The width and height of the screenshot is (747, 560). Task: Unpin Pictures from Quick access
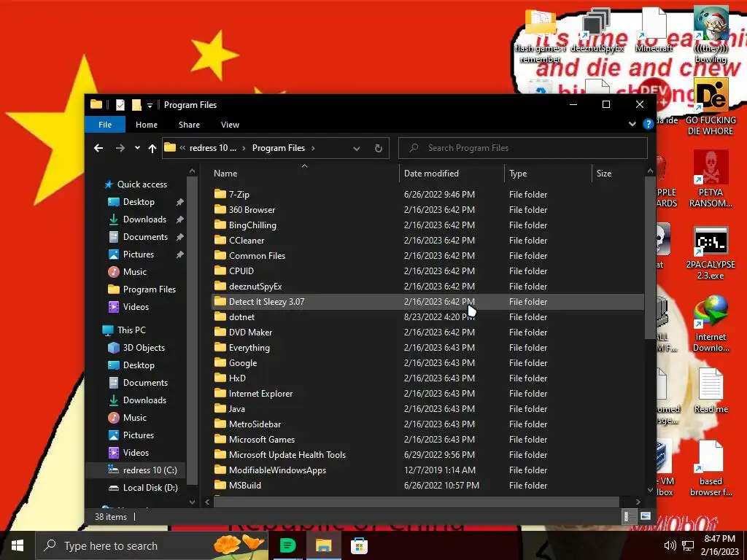coord(179,254)
